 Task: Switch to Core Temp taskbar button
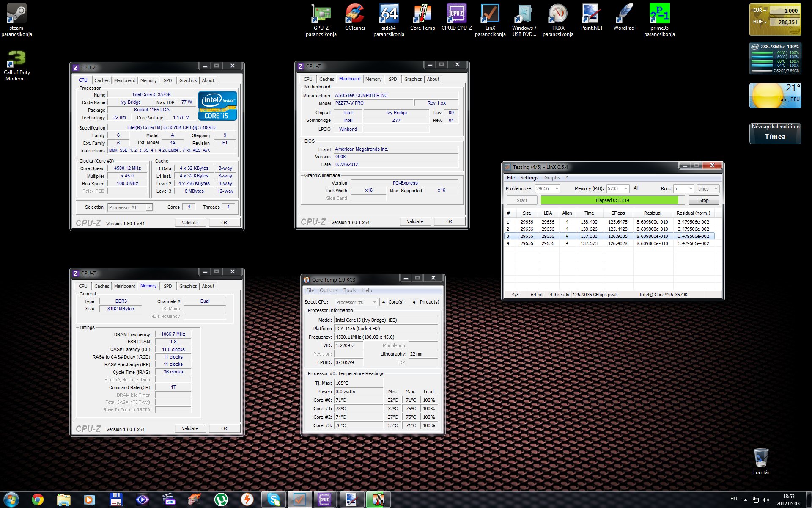pos(378,500)
